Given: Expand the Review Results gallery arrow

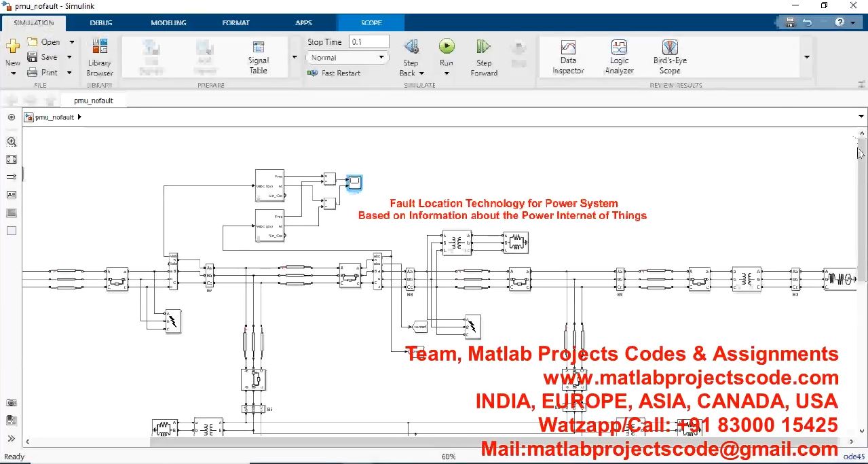Looking at the screenshot, I should pyautogui.click(x=806, y=57).
